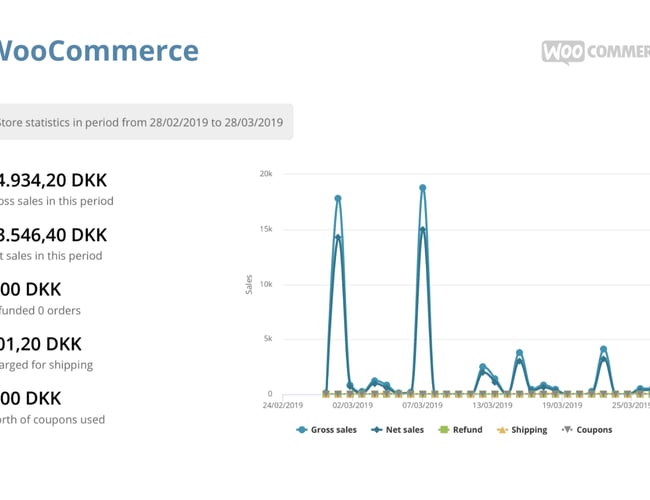650x500 pixels.
Task: Click the first Gross sales peak before 02/03/2019
Action: click(x=338, y=199)
